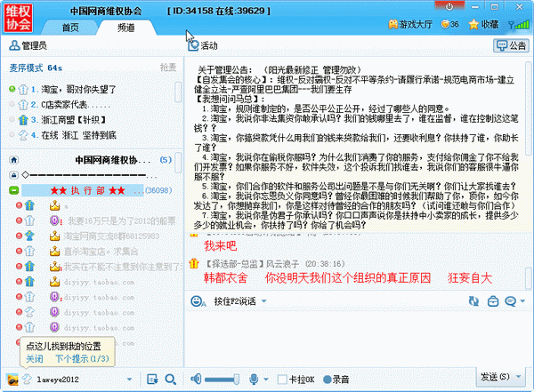Select mic queue user 淘宝，哥对你失望了
This screenshot has height=392, width=534.
pyautogui.click(x=78, y=90)
